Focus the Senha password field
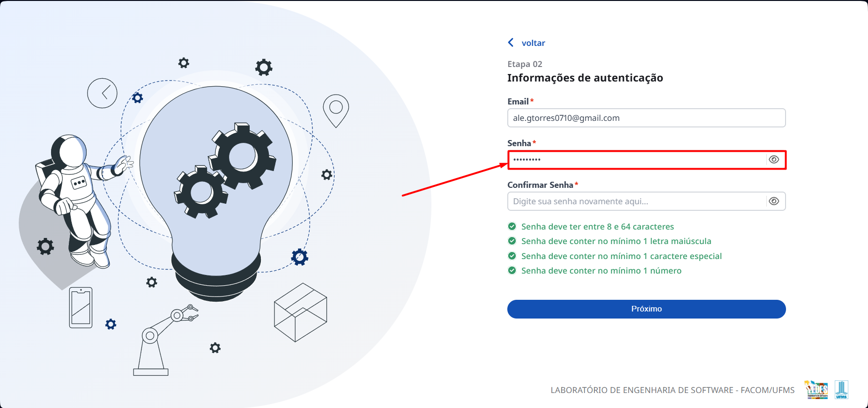This screenshot has height=408, width=868. point(637,160)
